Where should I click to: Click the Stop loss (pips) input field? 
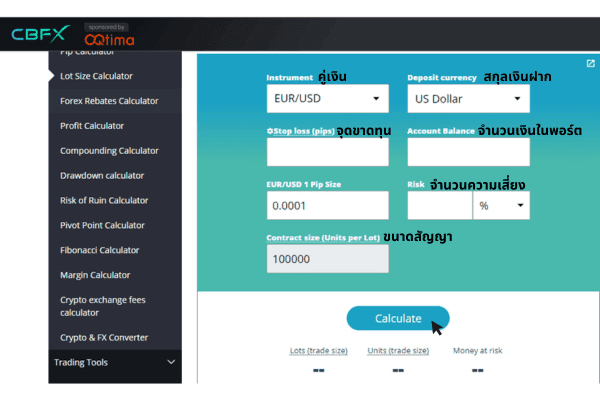point(327,152)
